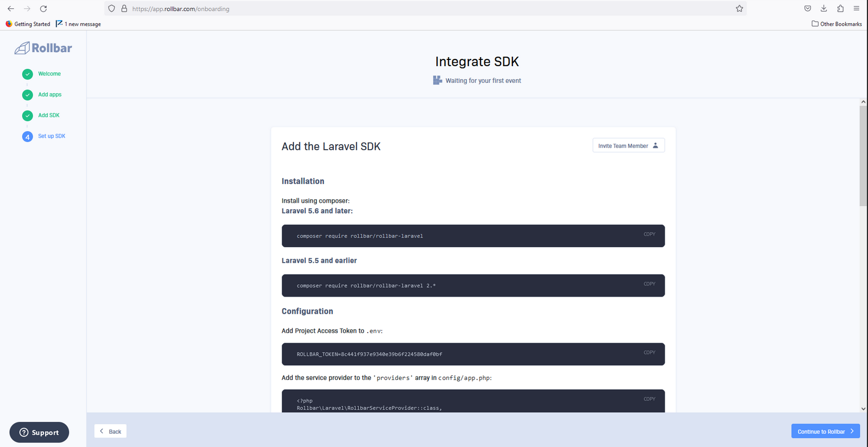This screenshot has height=447, width=868.
Task: Click the Welcome step checkmark icon
Action: coord(28,74)
